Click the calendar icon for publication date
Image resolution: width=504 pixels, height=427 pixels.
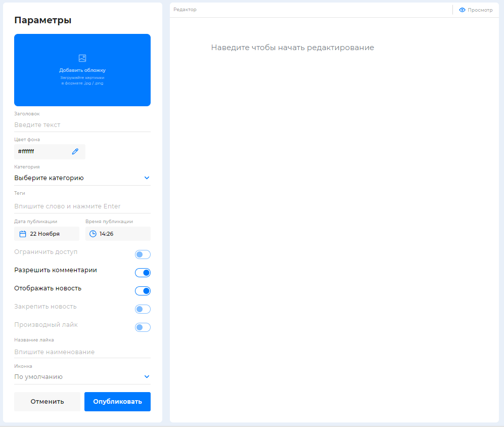(x=23, y=234)
